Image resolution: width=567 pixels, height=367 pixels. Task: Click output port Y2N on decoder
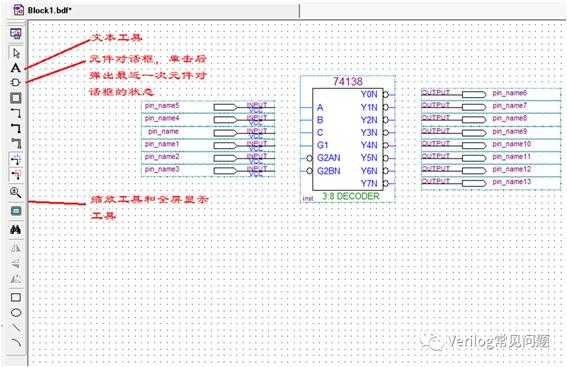(x=369, y=120)
